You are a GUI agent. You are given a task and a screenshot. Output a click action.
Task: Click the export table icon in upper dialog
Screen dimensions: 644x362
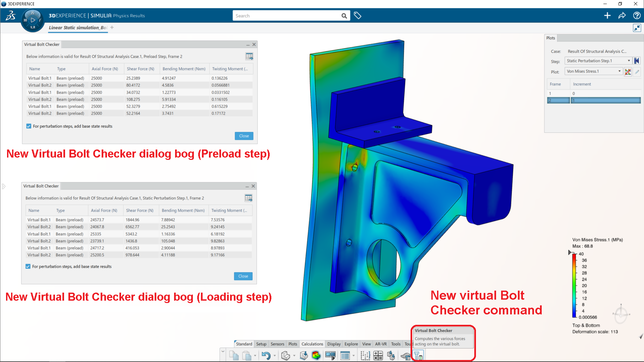coord(249,56)
